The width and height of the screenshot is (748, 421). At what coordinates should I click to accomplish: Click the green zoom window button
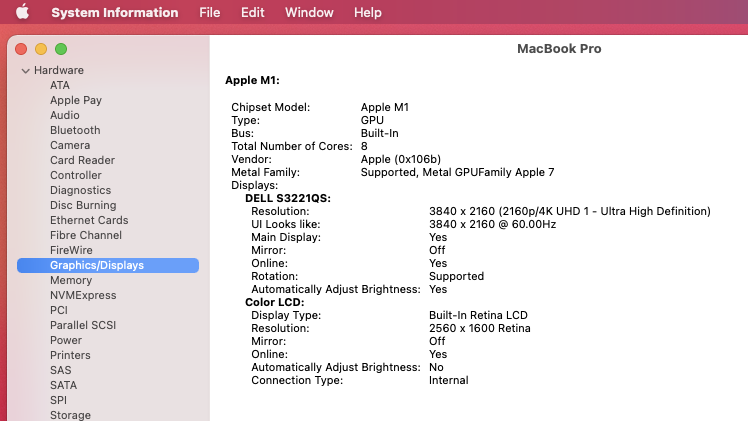61,49
